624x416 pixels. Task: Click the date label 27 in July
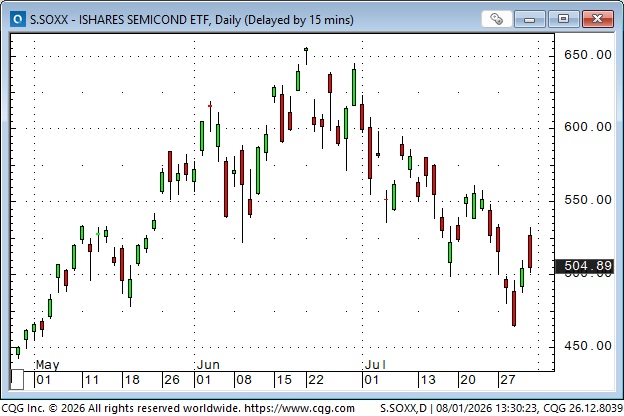pos(508,380)
